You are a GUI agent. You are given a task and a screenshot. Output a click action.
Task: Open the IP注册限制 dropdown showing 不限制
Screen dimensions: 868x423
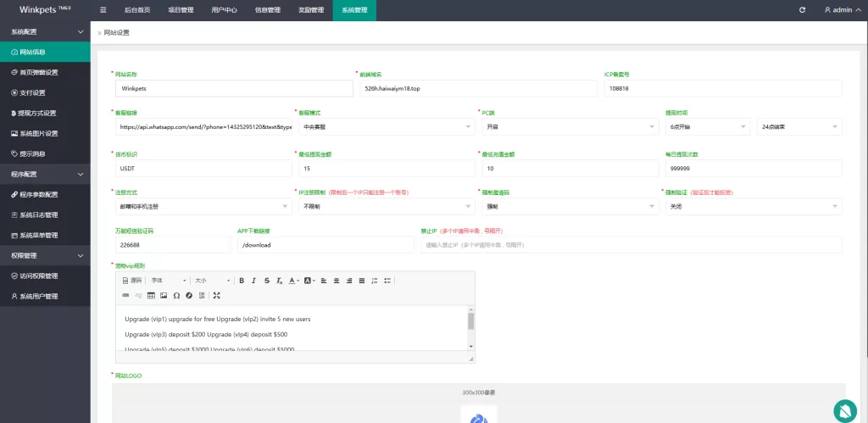[x=387, y=206]
